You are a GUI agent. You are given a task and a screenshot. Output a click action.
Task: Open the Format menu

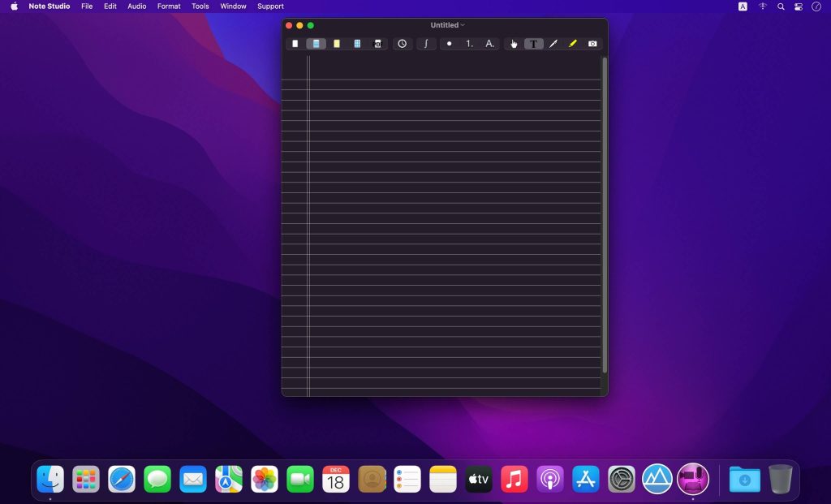point(169,6)
